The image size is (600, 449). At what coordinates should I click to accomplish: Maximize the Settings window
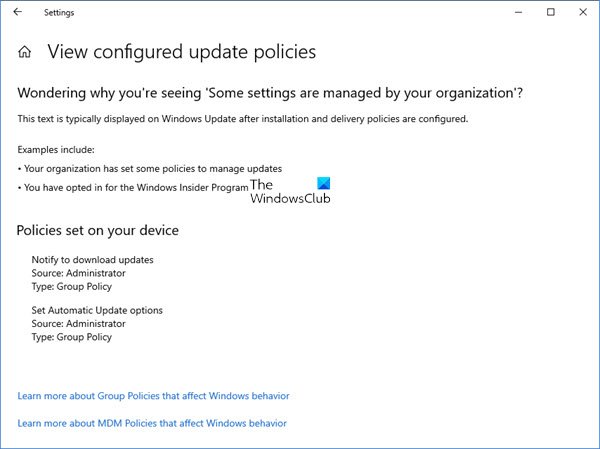click(x=551, y=12)
